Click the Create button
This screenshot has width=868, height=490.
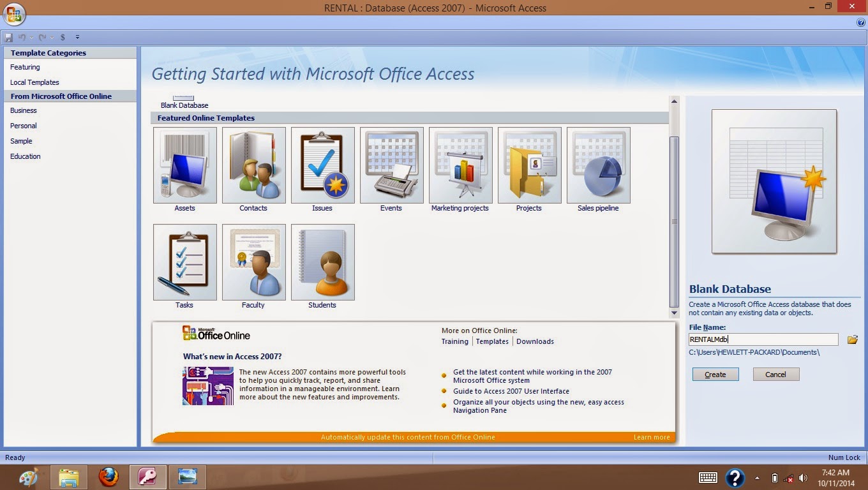(715, 374)
